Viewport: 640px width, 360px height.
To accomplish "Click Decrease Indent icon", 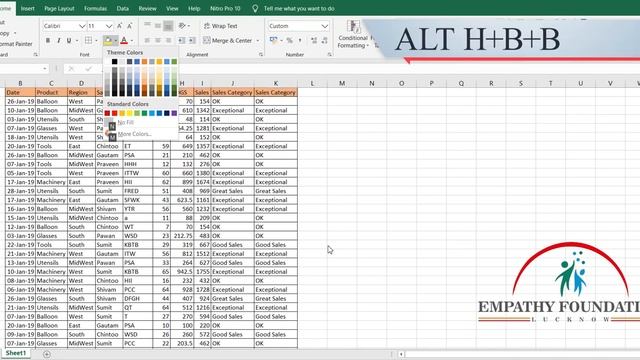I will coord(182,40).
